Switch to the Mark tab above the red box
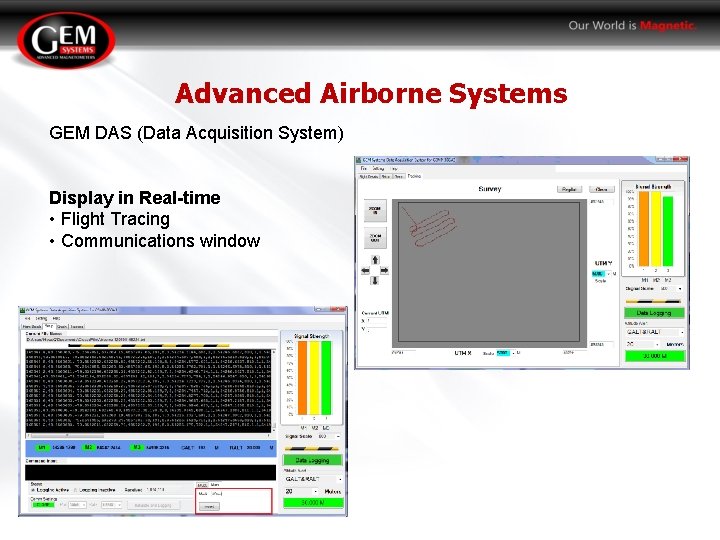This screenshot has height=540, width=720. click(215, 484)
